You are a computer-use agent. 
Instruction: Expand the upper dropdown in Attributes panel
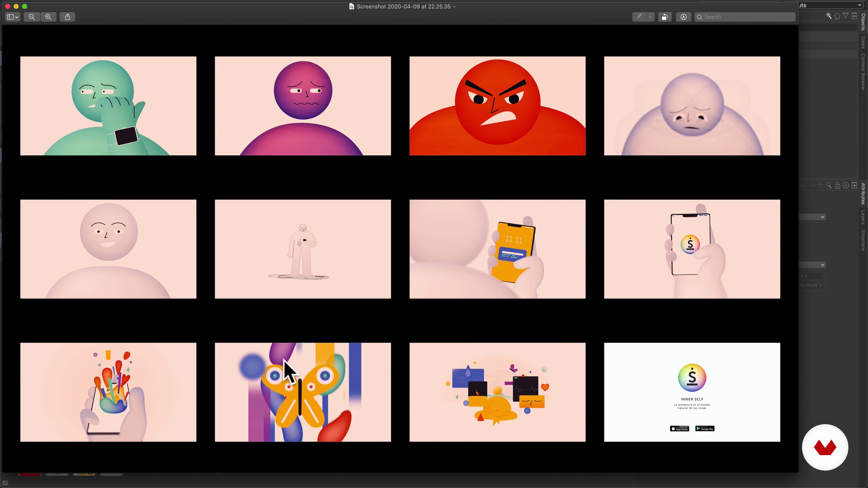click(813, 217)
